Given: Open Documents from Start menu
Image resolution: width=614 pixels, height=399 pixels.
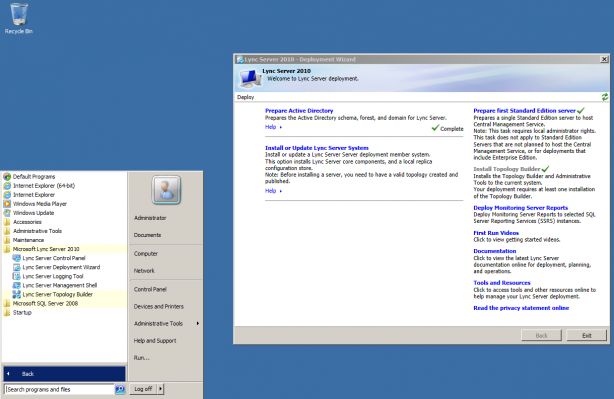Looking at the screenshot, I should (147, 235).
